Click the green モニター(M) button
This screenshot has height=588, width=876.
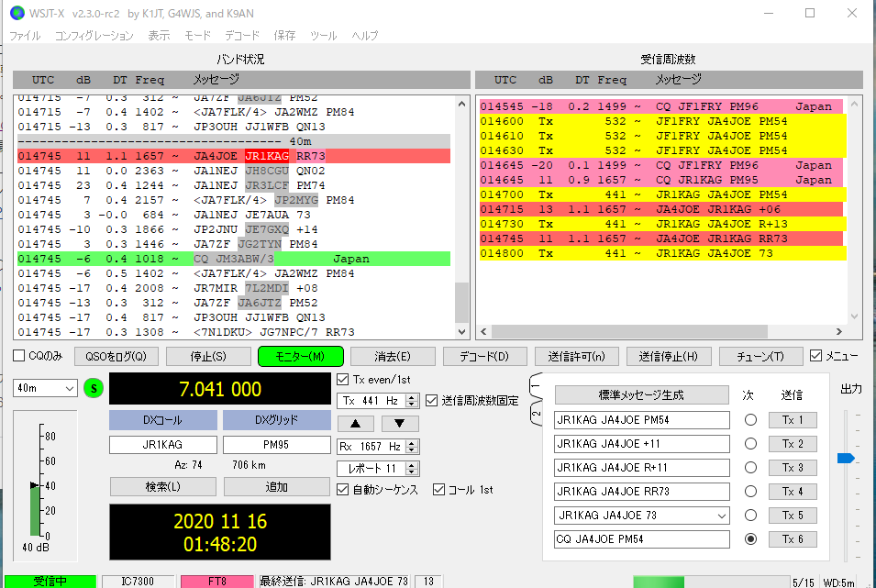click(x=301, y=356)
